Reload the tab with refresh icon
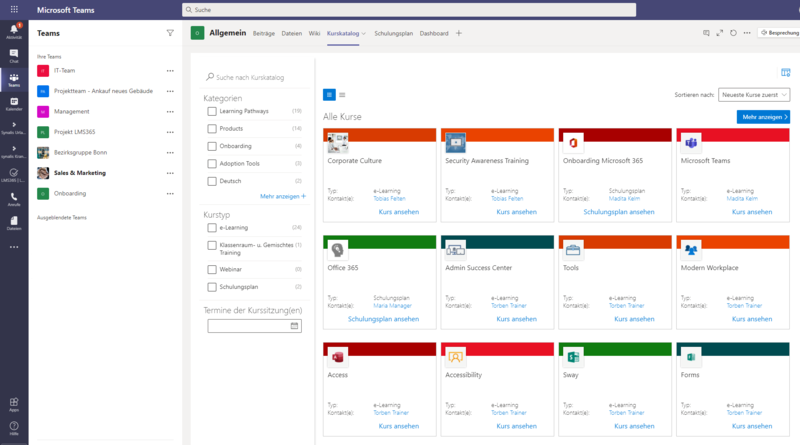800x445 pixels. pyautogui.click(x=733, y=33)
